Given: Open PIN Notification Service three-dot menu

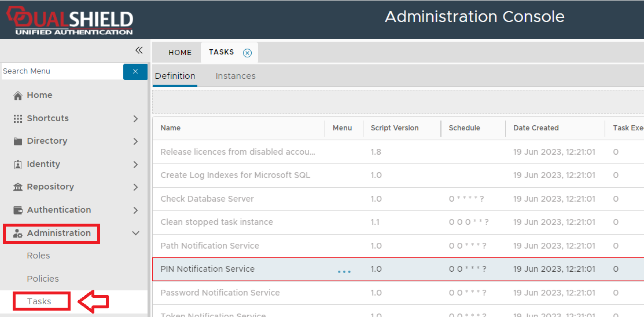Looking at the screenshot, I should (344, 271).
